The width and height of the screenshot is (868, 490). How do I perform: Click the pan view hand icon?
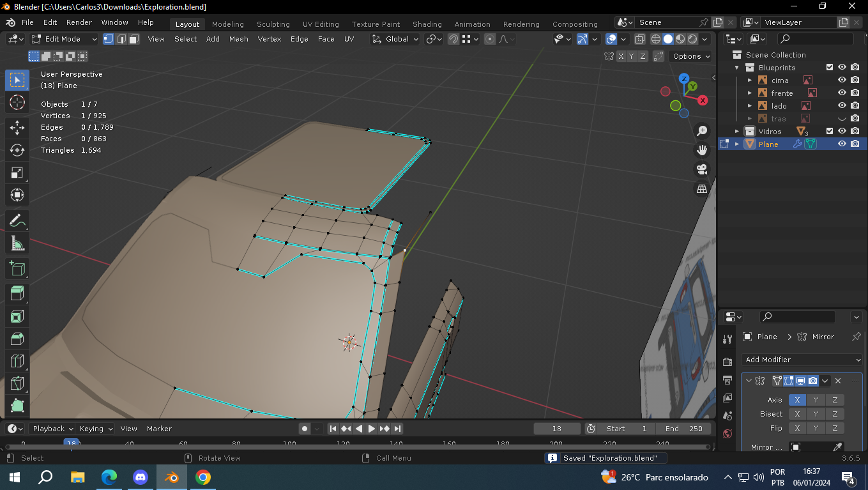click(x=702, y=150)
